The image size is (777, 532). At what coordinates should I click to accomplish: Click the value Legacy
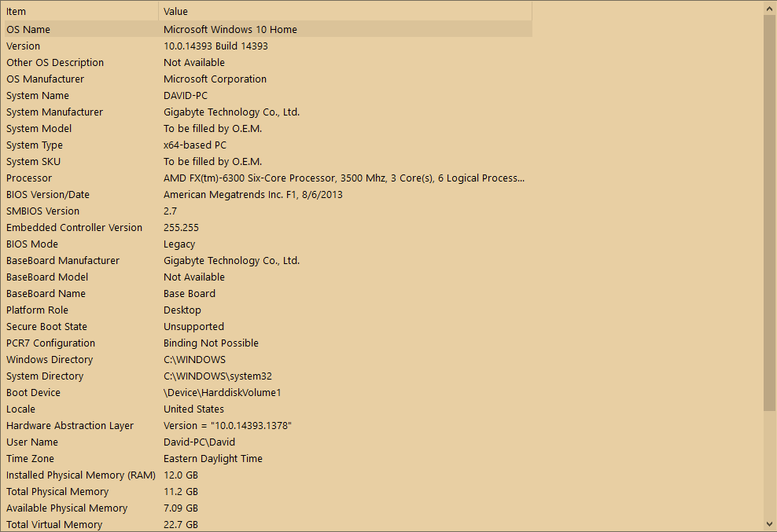pyautogui.click(x=179, y=244)
